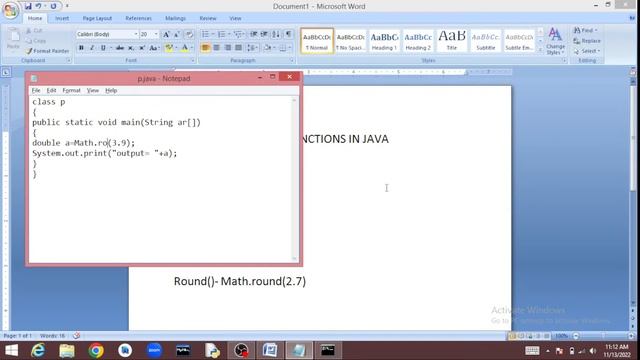Select Align Left paragraph alignment
This screenshot has width=640, height=360.
point(205,48)
